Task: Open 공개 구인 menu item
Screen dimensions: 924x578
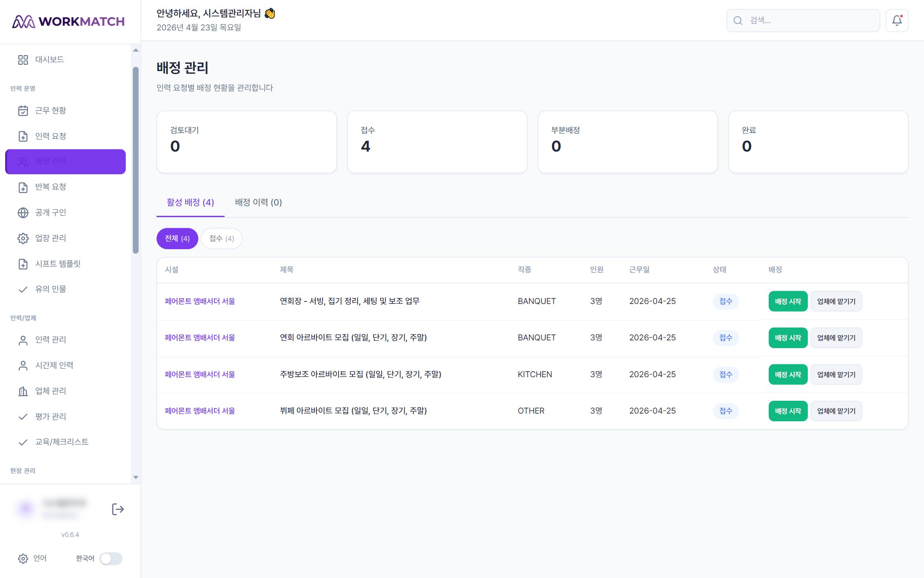Action: coord(65,213)
